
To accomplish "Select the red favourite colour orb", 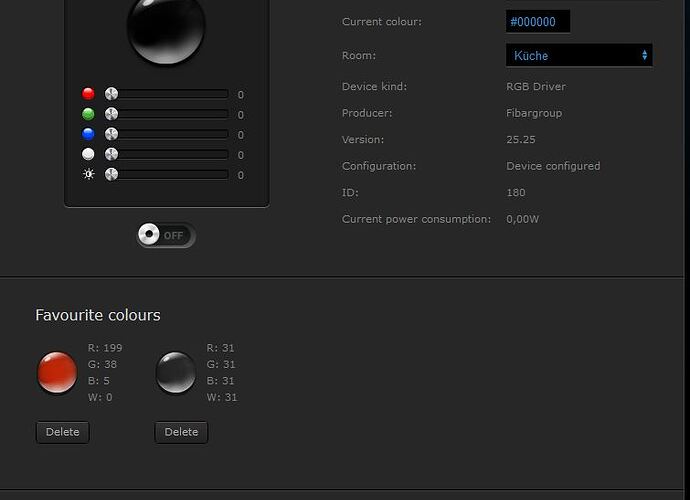I will click(57, 372).
